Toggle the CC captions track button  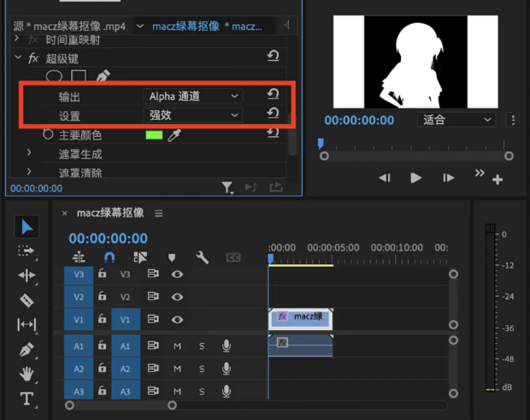coord(233,257)
